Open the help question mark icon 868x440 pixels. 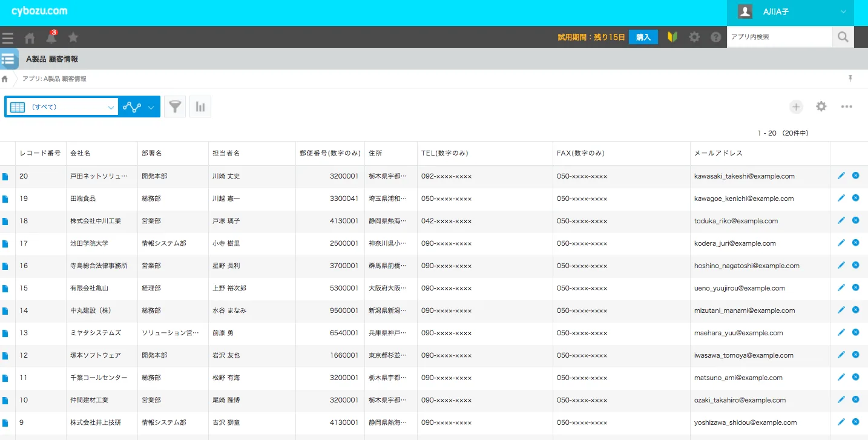tap(716, 38)
